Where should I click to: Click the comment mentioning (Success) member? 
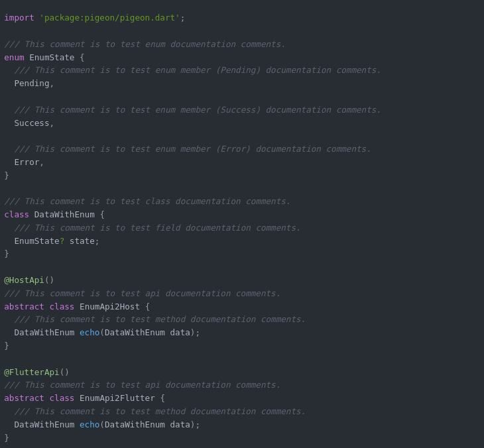[198, 110]
